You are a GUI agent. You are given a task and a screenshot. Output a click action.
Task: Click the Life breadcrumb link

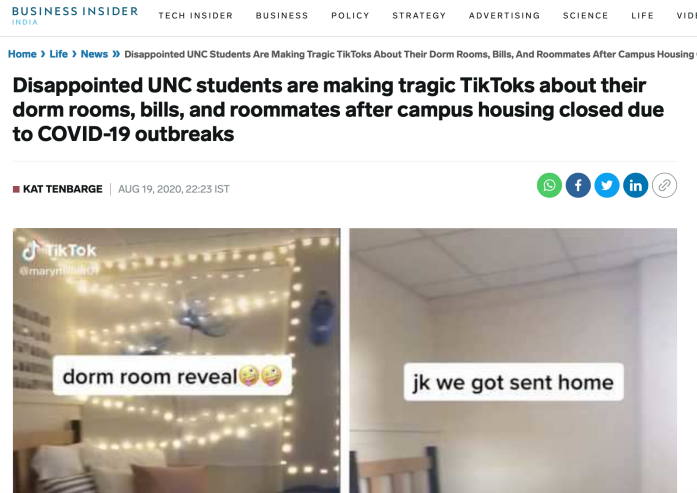pyautogui.click(x=59, y=54)
